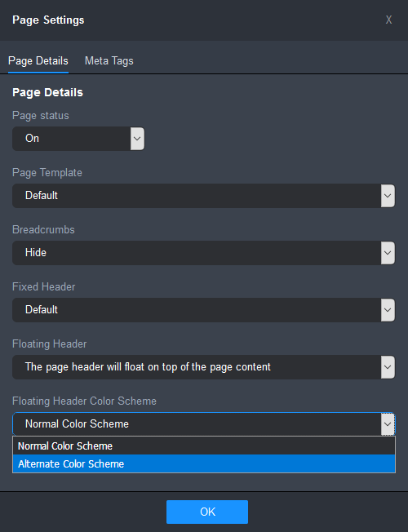Switch to the Meta Tags tab
Image resolution: width=408 pixels, height=532 pixels.
coord(109,61)
